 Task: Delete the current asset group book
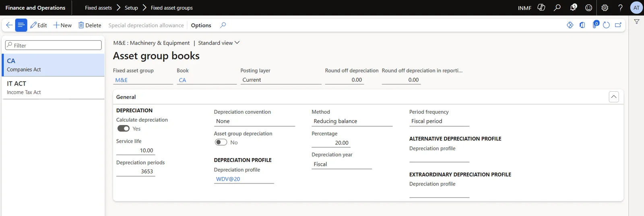[90, 25]
